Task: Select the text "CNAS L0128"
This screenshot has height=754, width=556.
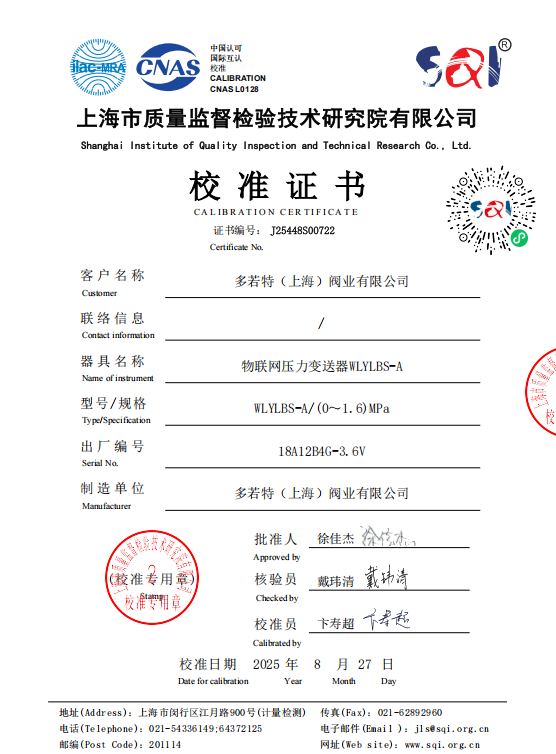Action: (234, 89)
